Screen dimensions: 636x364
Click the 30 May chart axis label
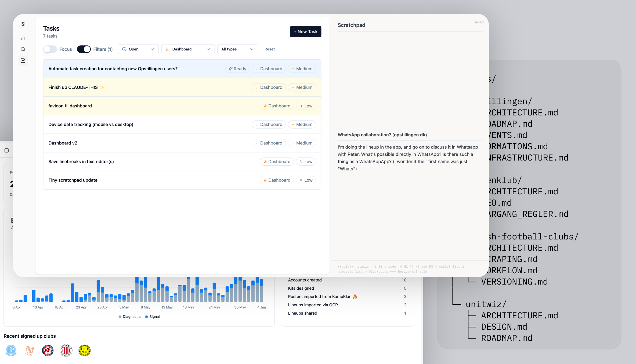coord(240,307)
